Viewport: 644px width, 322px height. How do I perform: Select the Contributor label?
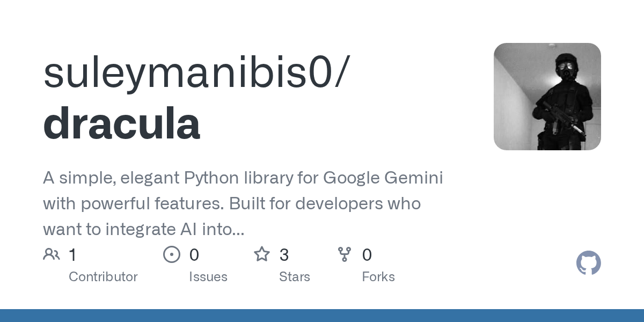(103, 277)
